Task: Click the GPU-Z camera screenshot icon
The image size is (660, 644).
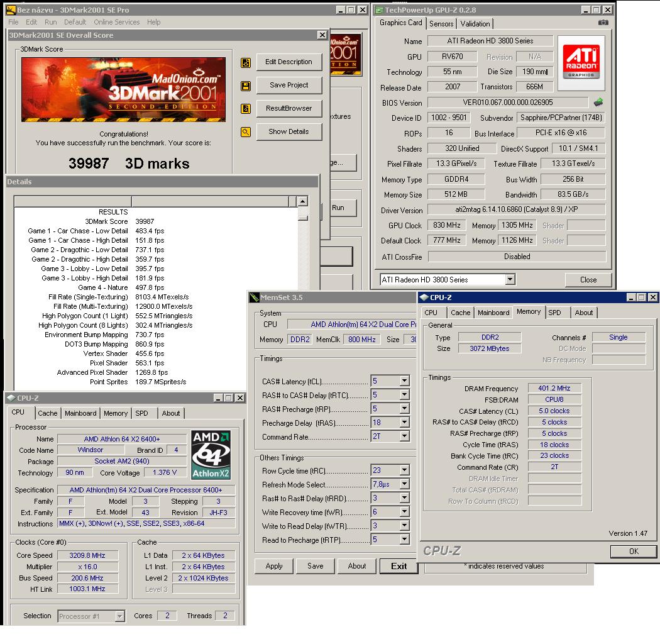Action: click(x=603, y=22)
